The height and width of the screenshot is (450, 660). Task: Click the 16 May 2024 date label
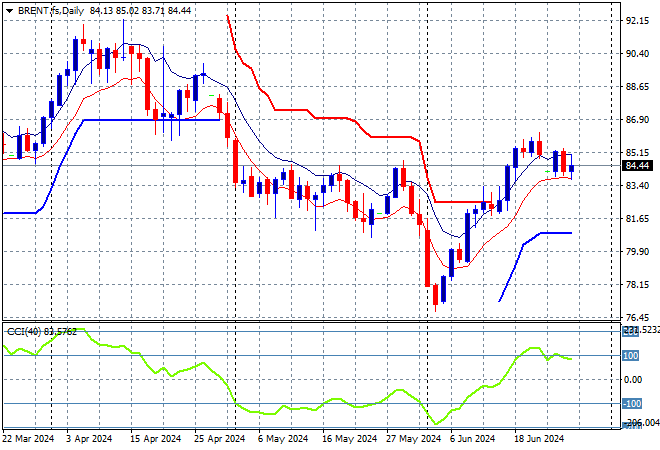click(x=349, y=439)
